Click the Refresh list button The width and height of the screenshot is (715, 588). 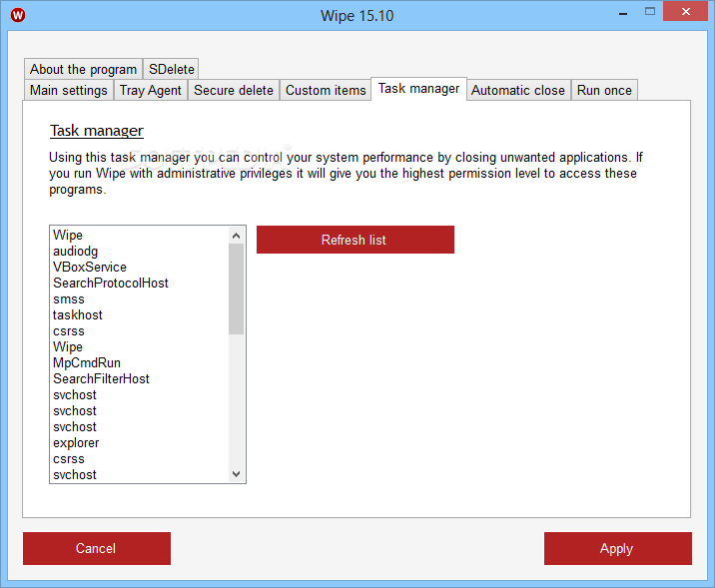tap(356, 240)
